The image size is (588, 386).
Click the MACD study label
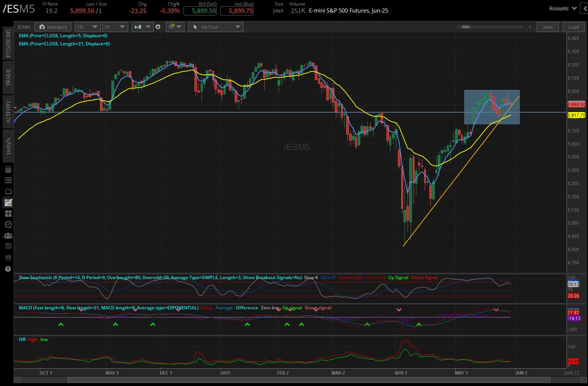click(109, 308)
